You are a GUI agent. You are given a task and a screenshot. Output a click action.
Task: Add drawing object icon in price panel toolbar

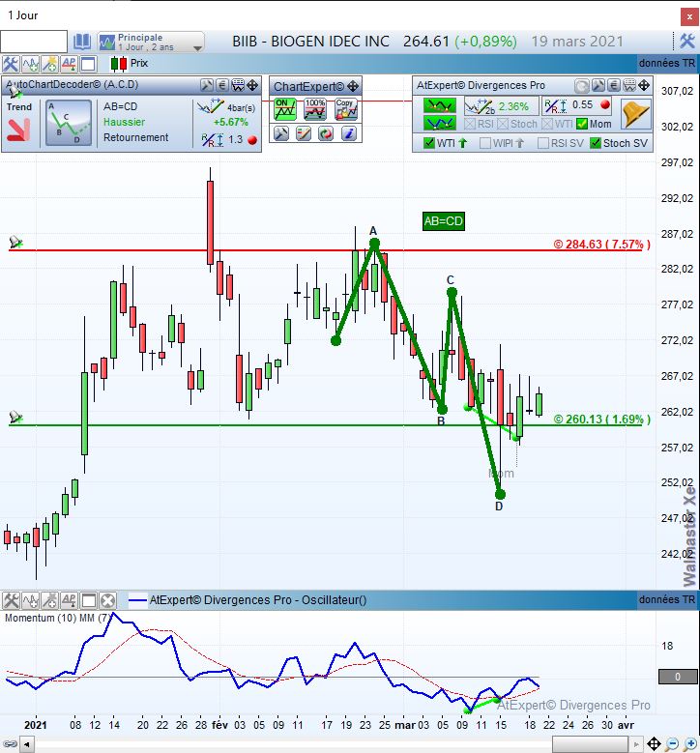click(x=49, y=64)
